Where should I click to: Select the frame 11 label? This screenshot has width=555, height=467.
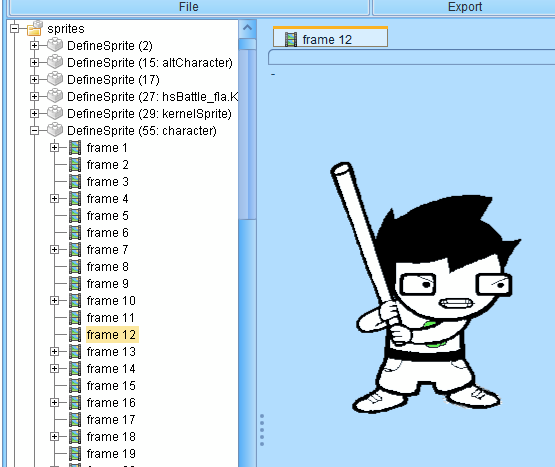(111, 318)
